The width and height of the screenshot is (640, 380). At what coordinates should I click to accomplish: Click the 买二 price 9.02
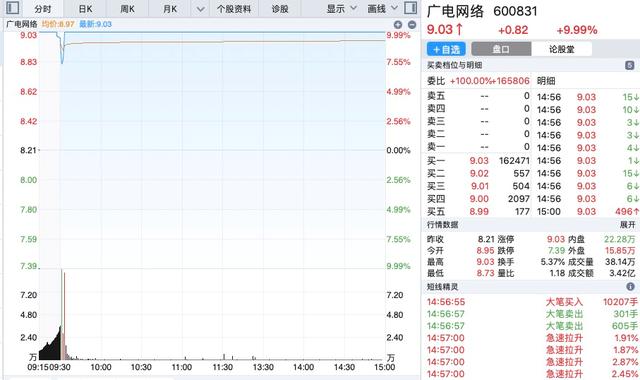479,173
